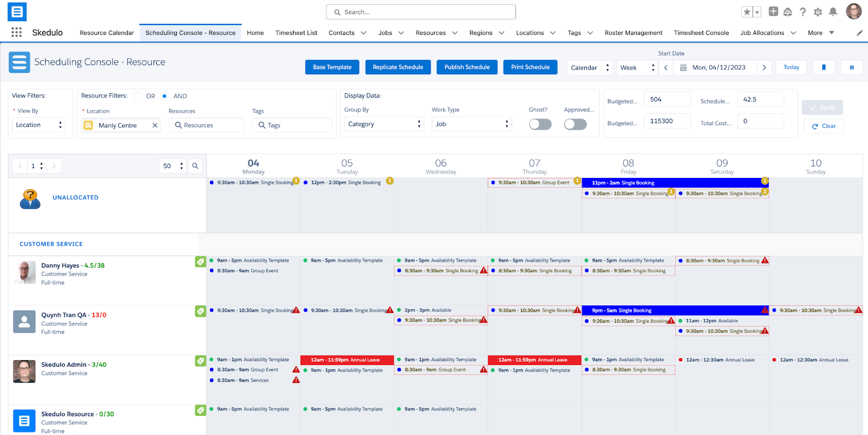This screenshot has width=868, height=435.
Task: Expand the More navigation menu
Action: pyautogui.click(x=820, y=33)
